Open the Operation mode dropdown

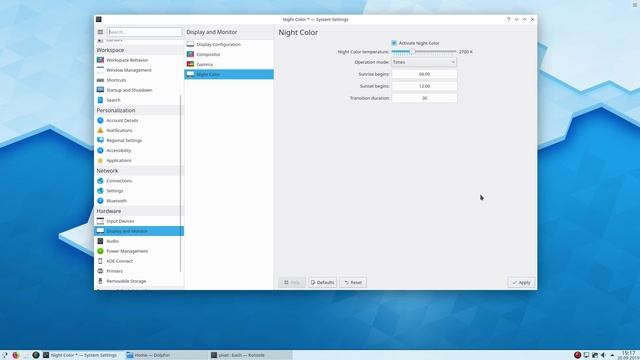pos(424,62)
